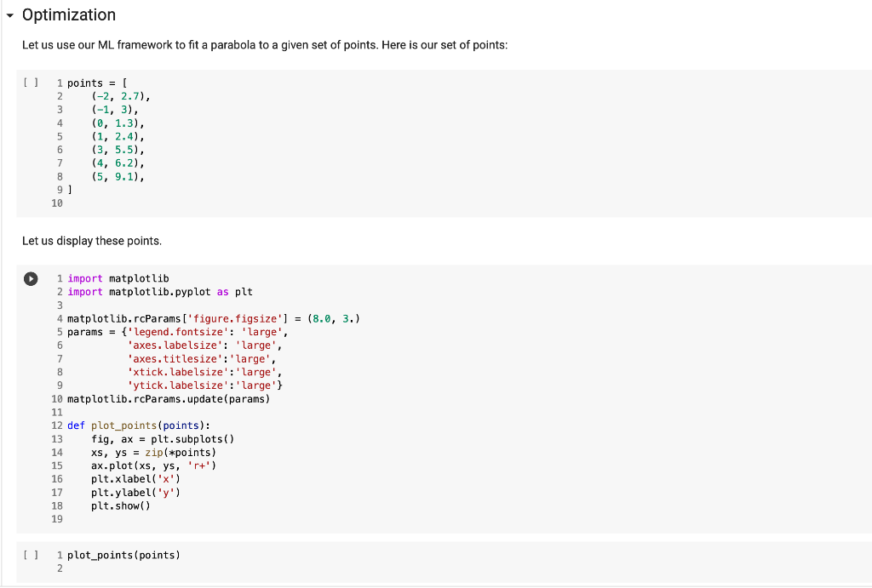Viewport: 872px width, 588px height.
Task: Click the plt.show() code line
Action: click(121, 505)
